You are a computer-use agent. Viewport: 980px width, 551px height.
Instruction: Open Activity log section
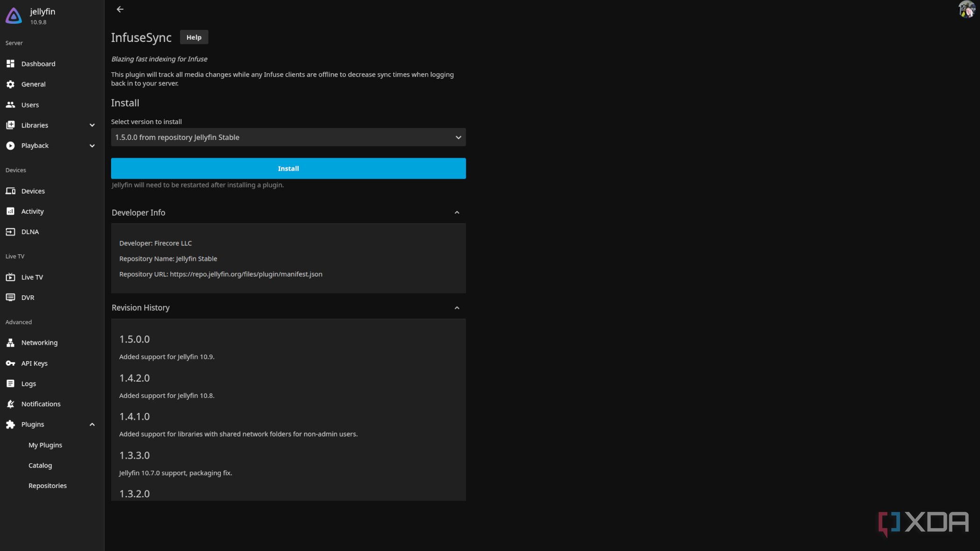coord(32,210)
